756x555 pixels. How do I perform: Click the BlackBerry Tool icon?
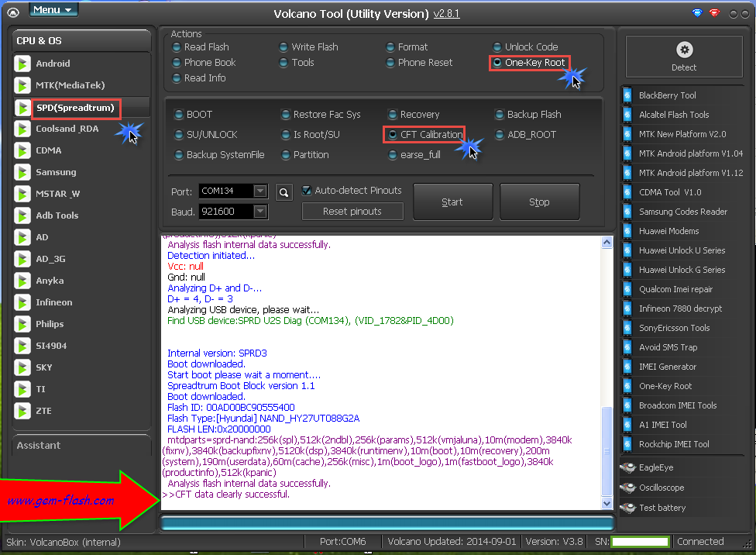tap(627, 95)
